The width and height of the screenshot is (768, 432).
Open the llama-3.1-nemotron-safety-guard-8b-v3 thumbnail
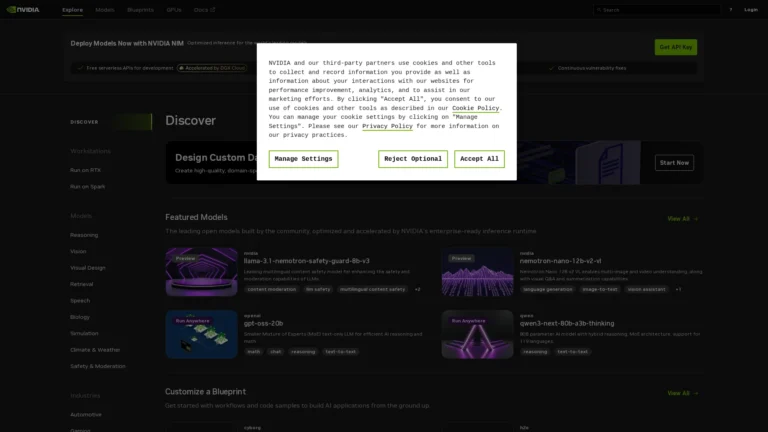201,272
